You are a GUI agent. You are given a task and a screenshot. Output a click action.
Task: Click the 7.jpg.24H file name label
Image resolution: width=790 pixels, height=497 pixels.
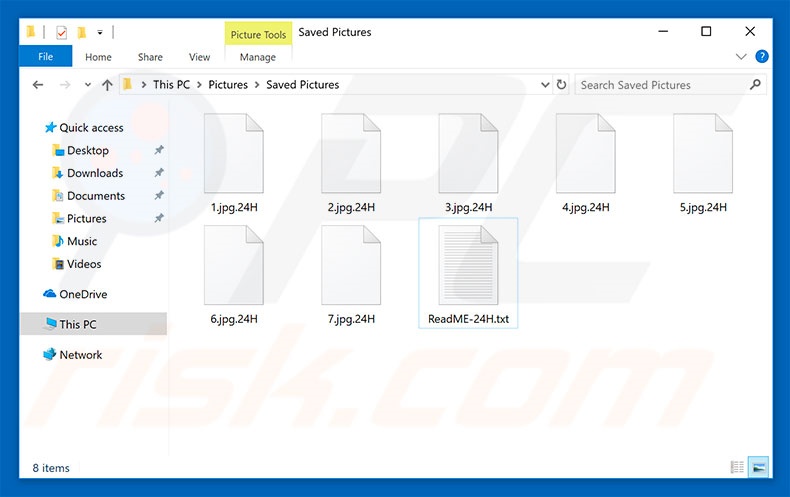(351, 319)
